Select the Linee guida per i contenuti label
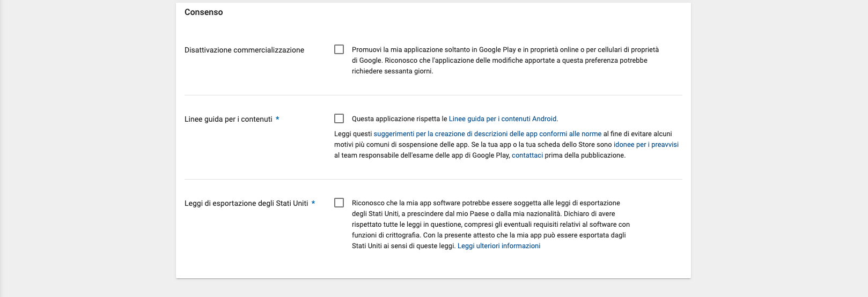The image size is (868, 297). click(229, 119)
